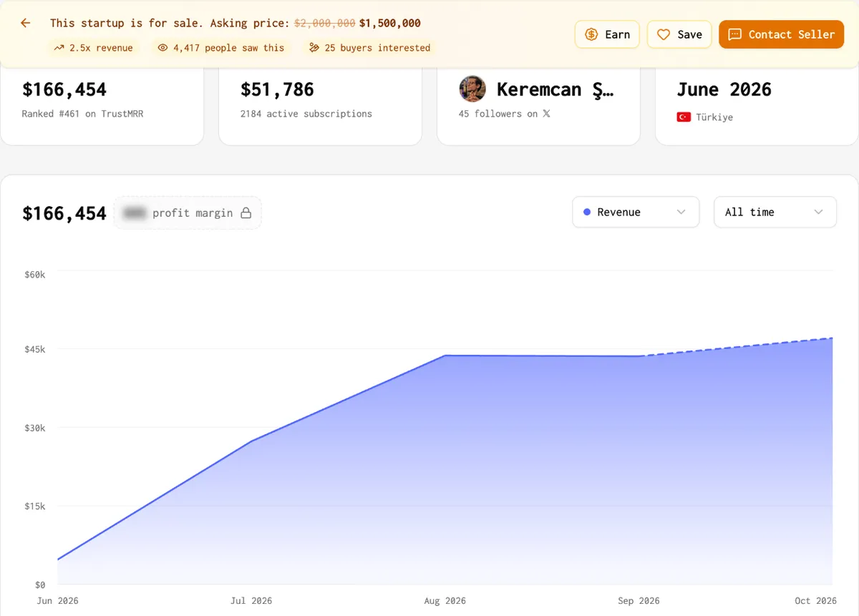859x616 pixels.
Task: Click the 25 buyers interested badge
Action: pyautogui.click(x=369, y=48)
